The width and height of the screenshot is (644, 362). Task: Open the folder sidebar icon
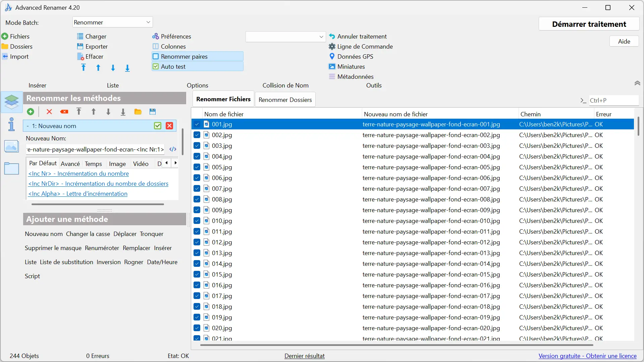pos(12,168)
